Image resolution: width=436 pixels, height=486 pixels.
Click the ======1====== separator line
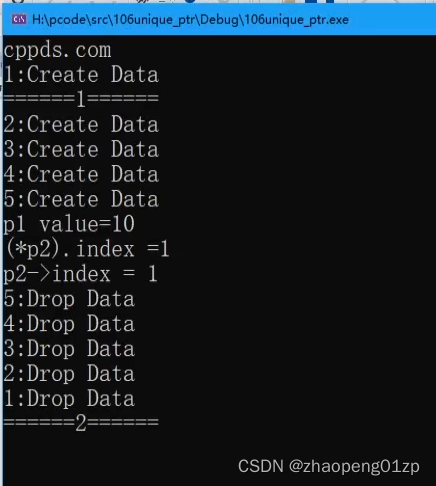coord(81,99)
